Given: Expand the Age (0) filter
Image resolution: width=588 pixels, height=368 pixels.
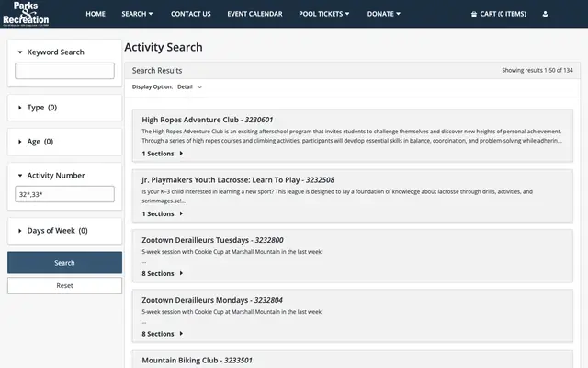Looking at the screenshot, I should 36,142.
